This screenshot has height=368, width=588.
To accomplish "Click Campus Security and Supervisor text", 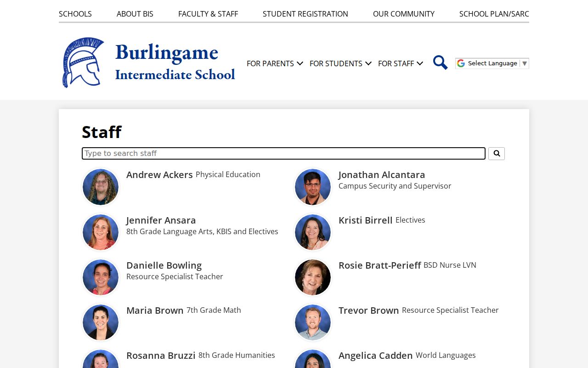I will click(x=395, y=186).
